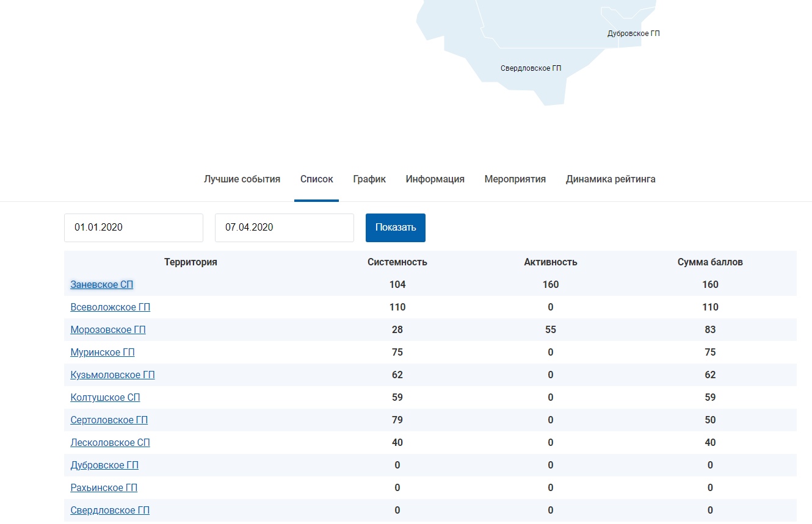Viewport: 812px width, 524px height.
Task: Click the Дубровское ГП map label
Action: pyautogui.click(x=634, y=34)
